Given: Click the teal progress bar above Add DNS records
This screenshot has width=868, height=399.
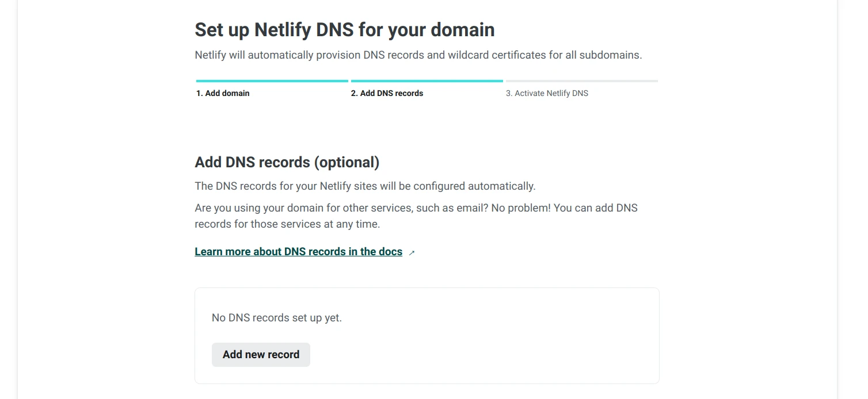Looking at the screenshot, I should (427, 81).
